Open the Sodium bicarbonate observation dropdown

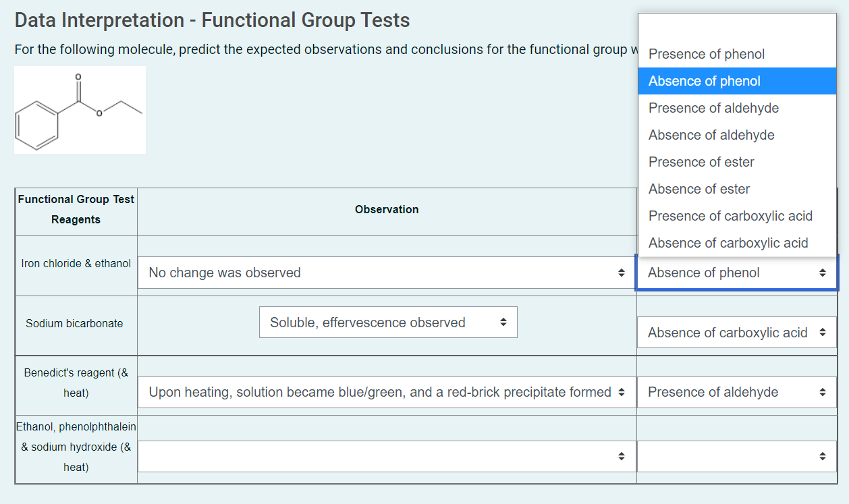pyautogui.click(x=388, y=322)
